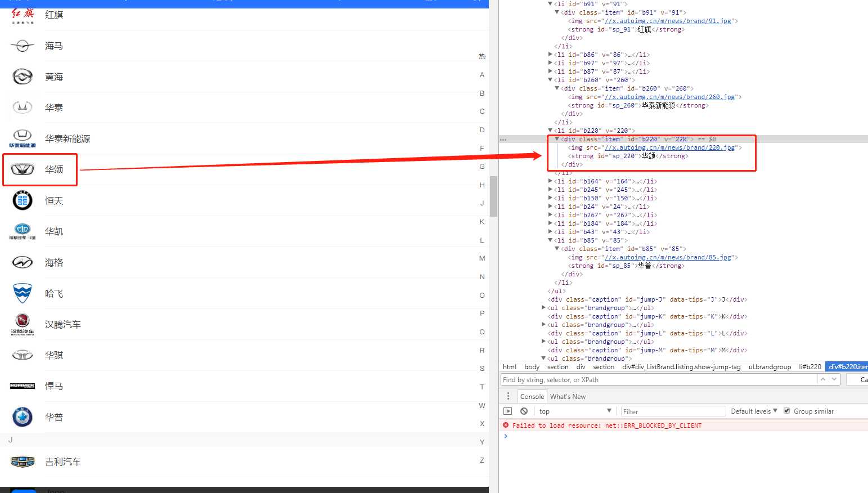Open the Default levels dropdown
868x493 pixels.
[x=754, y=411]
